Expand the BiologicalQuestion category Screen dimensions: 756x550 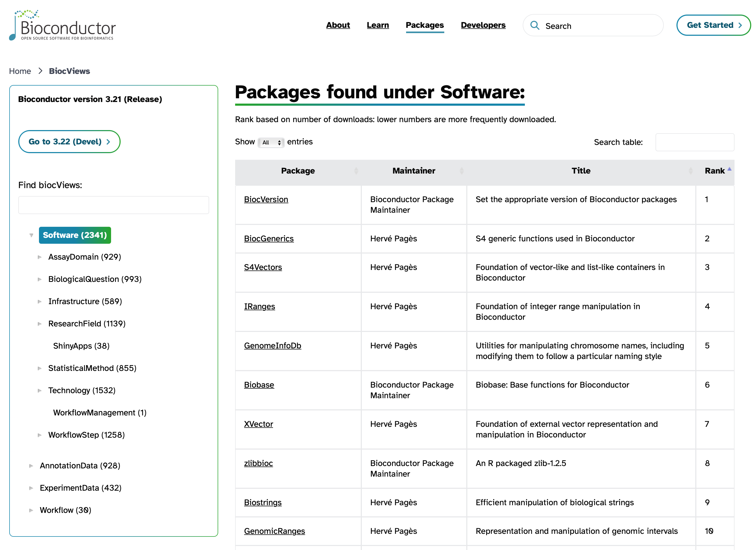40,279
